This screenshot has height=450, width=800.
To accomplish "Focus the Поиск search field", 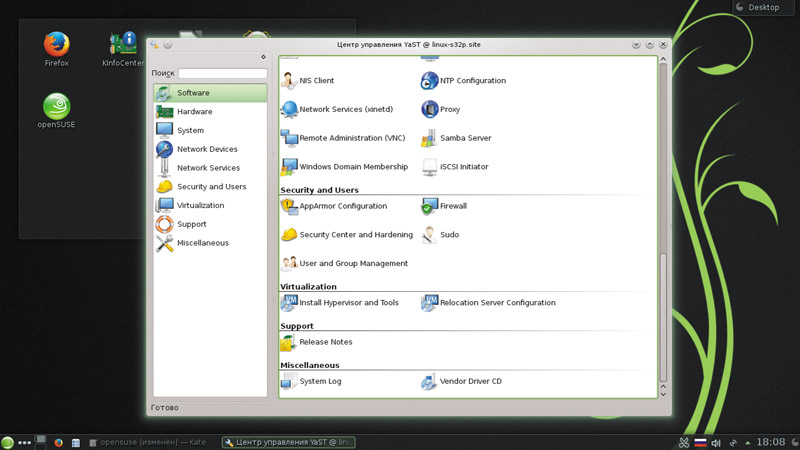I will tap(222, 73).
